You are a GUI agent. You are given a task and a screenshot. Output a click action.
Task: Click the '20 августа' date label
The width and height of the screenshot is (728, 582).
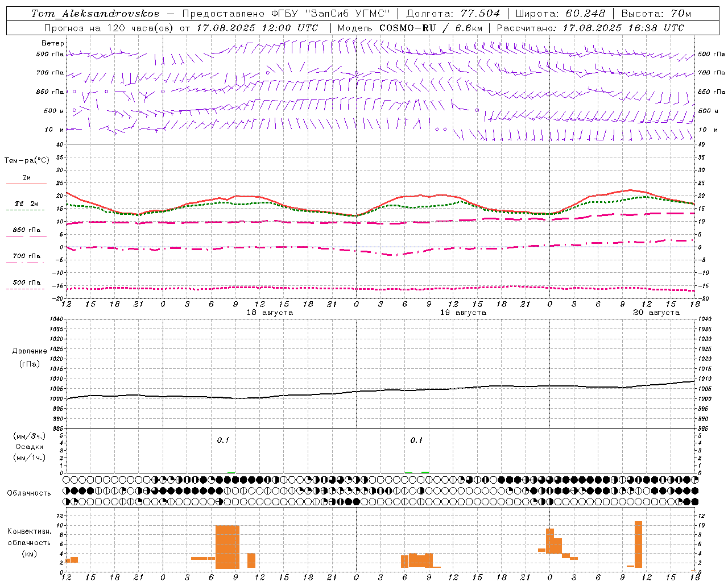[x=656, y=313]
